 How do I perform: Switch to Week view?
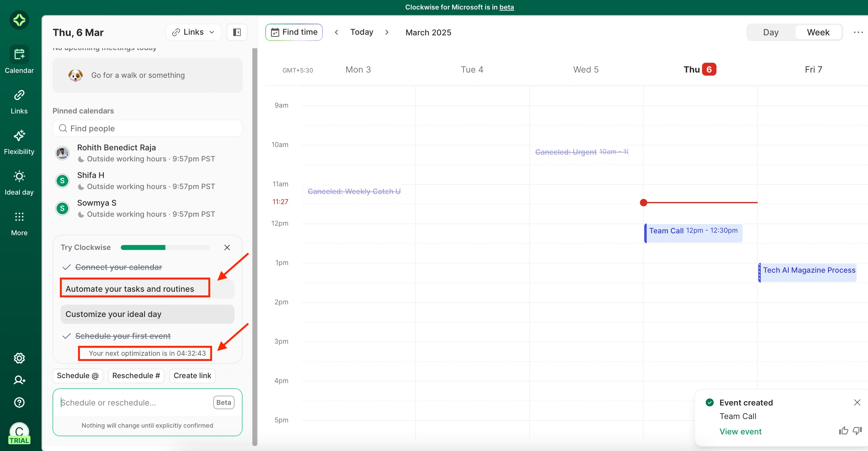[818, 32]
